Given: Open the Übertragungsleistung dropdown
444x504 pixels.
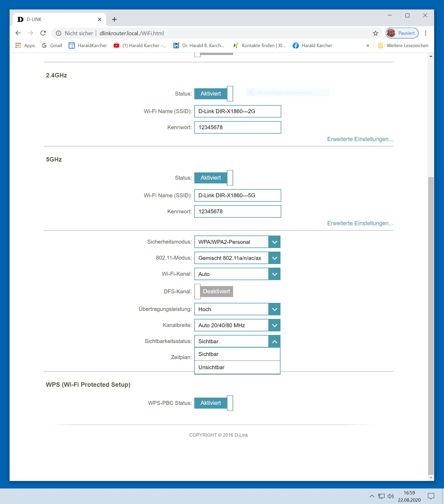Looking at the screenshot, I should click(237, 309).
